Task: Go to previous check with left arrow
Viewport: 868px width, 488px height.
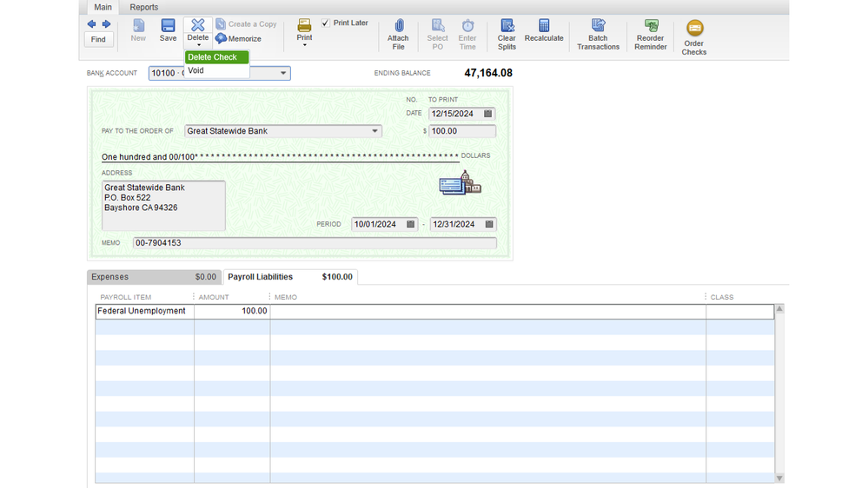Action: (x=91, y=23)
